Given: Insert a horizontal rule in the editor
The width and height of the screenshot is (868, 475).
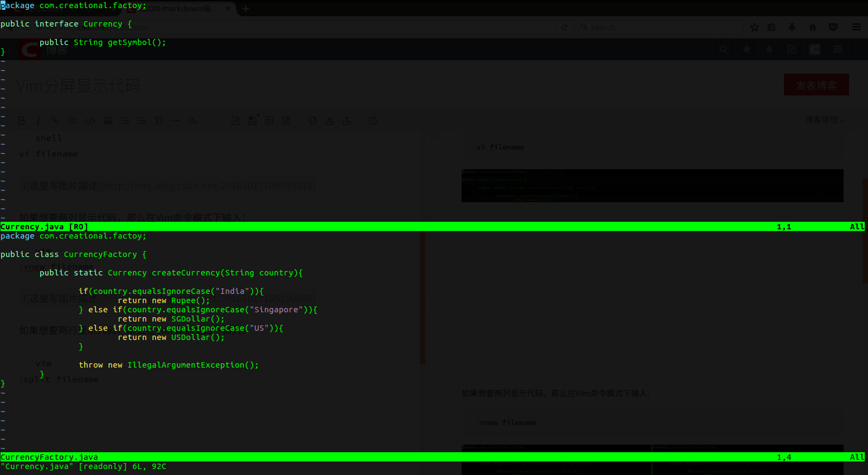Looking at the screenshot, I should pyautogui.click(x=175, y=120).
